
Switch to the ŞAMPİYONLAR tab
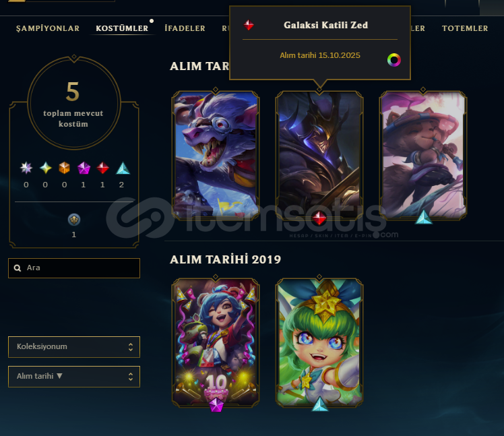48,28
